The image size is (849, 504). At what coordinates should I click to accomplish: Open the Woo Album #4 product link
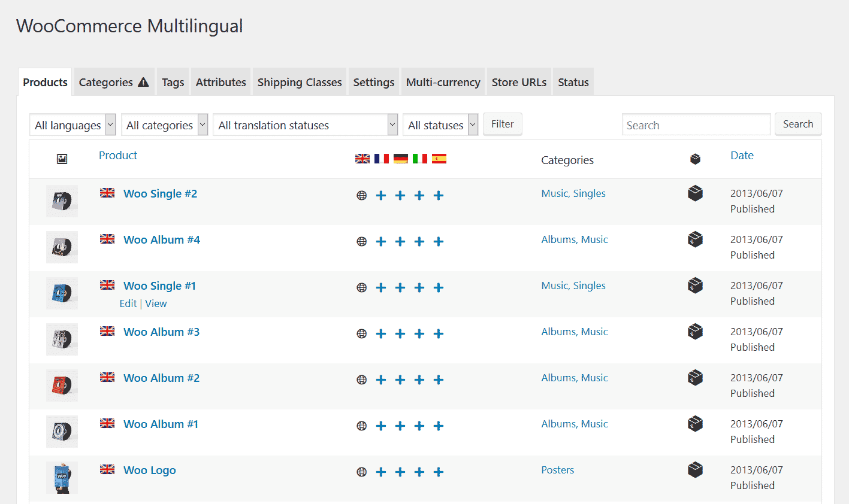click(162, 240)
